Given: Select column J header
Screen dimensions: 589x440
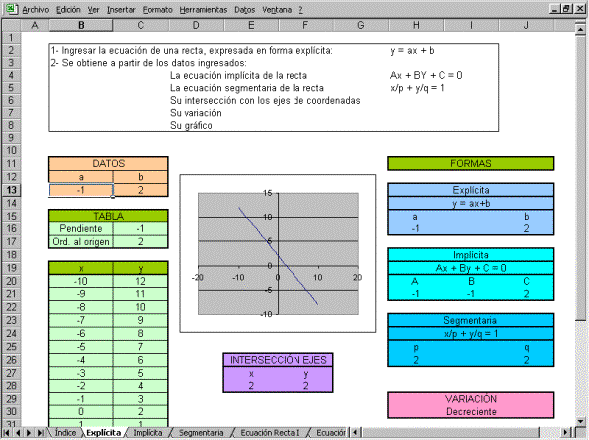Looking at the screenshot, I should coord(526,25).
